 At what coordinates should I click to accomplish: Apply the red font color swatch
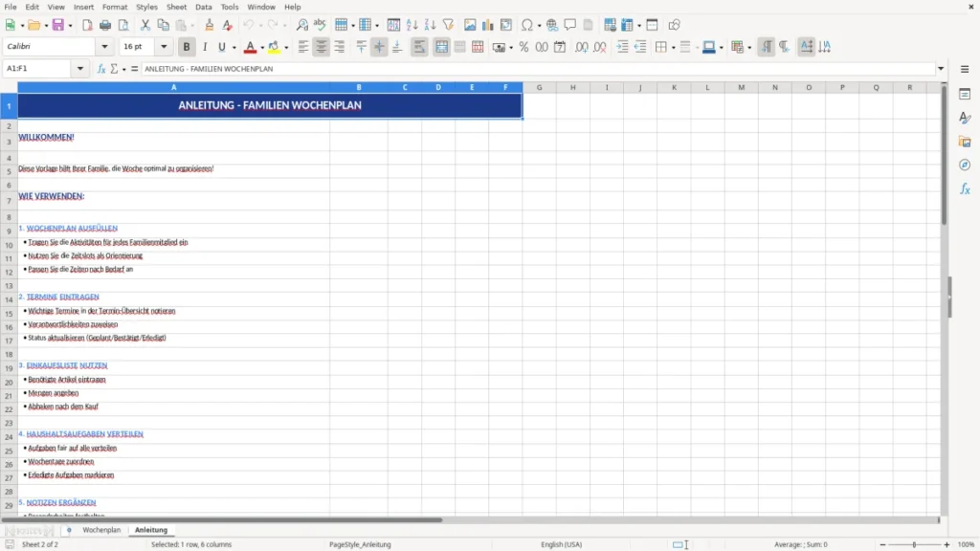tap(250, 47)
